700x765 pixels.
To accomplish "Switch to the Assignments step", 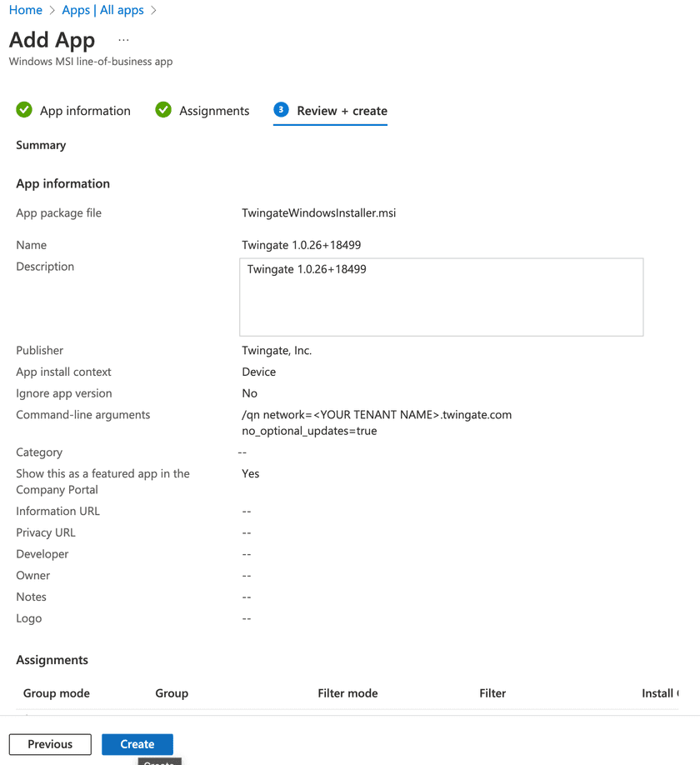I will point(214,111).
